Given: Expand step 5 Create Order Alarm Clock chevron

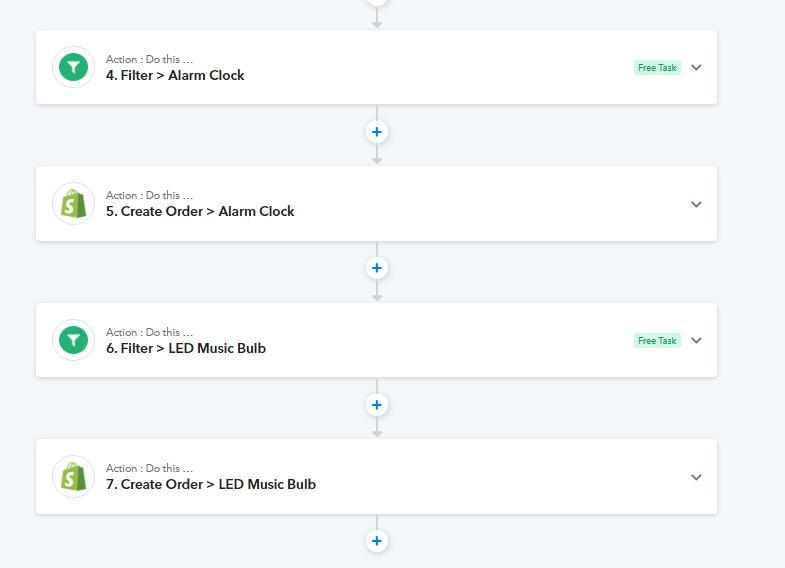Looking at the screenshot, I should pos(697,204).
